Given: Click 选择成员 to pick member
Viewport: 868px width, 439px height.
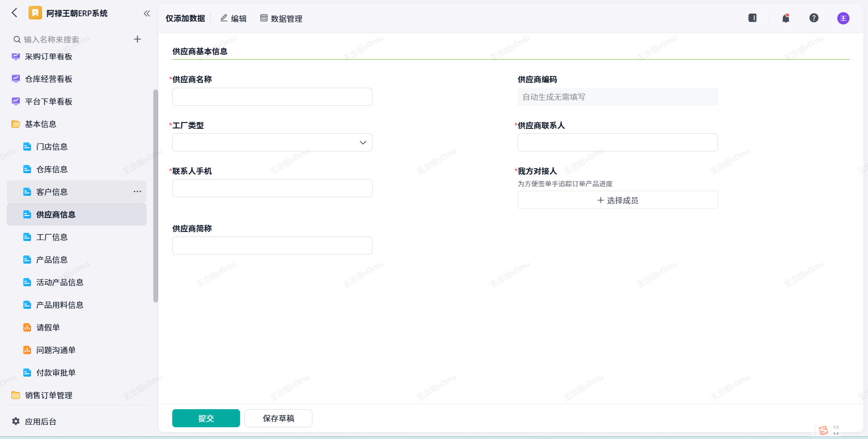Looking at the screenshot, I should 618,200.
